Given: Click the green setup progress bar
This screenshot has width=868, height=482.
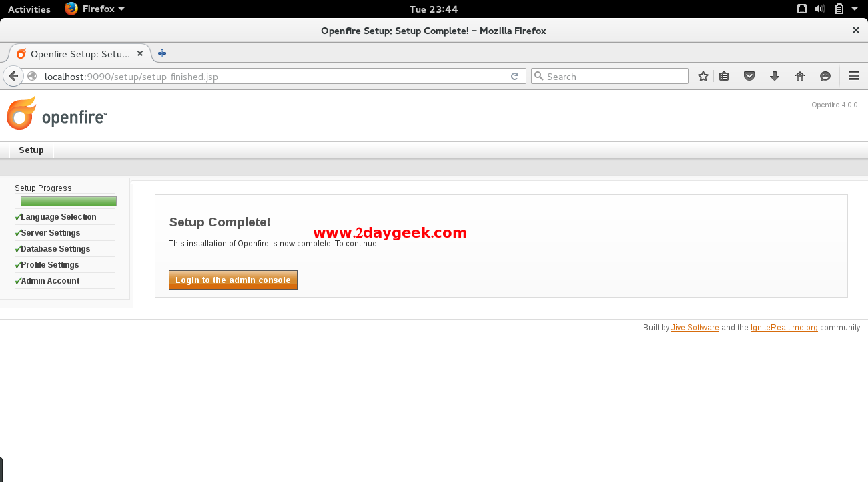Looking at the screenshot, I should point(69,202).
